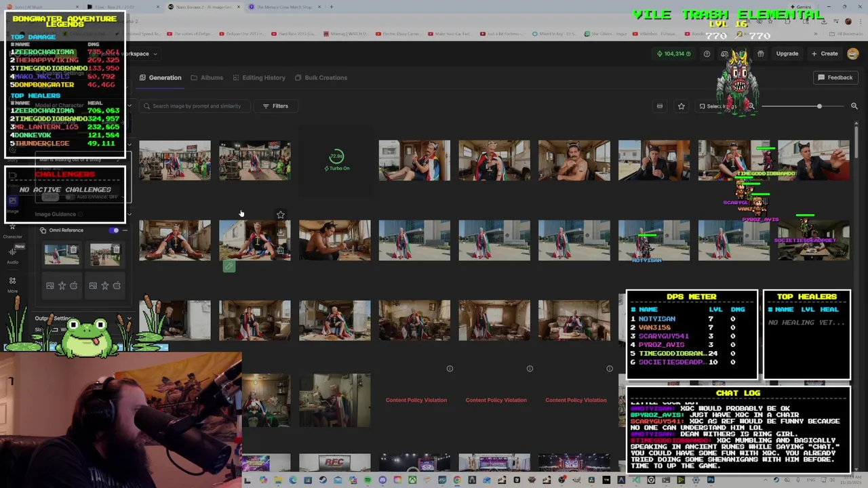Add image reference in second empty slot
This screenshot has width=868, height=488.
click(93, 286)
